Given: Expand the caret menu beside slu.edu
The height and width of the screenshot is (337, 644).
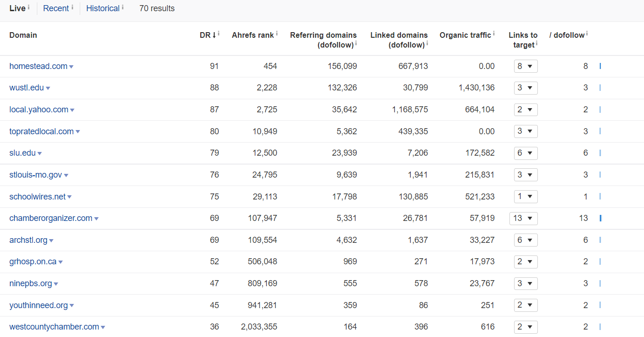Looking at the screenshot, I should pos(40,154).
